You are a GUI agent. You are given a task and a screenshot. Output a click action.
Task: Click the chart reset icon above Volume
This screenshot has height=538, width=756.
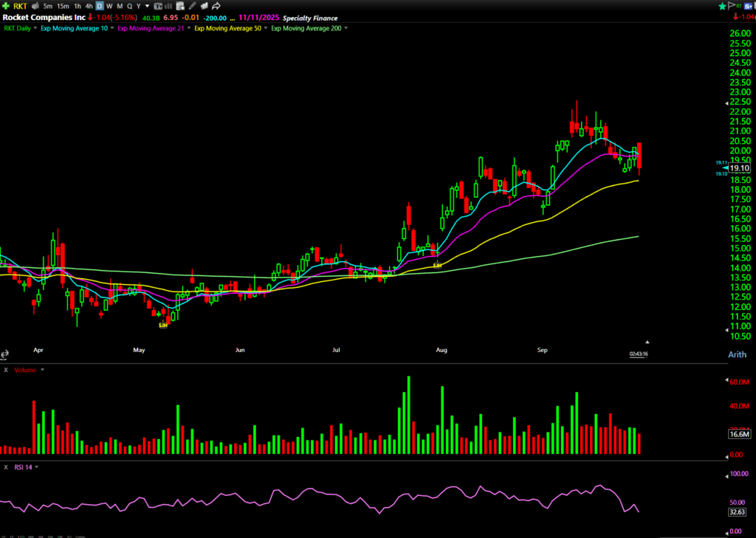(x=5, y=355)
